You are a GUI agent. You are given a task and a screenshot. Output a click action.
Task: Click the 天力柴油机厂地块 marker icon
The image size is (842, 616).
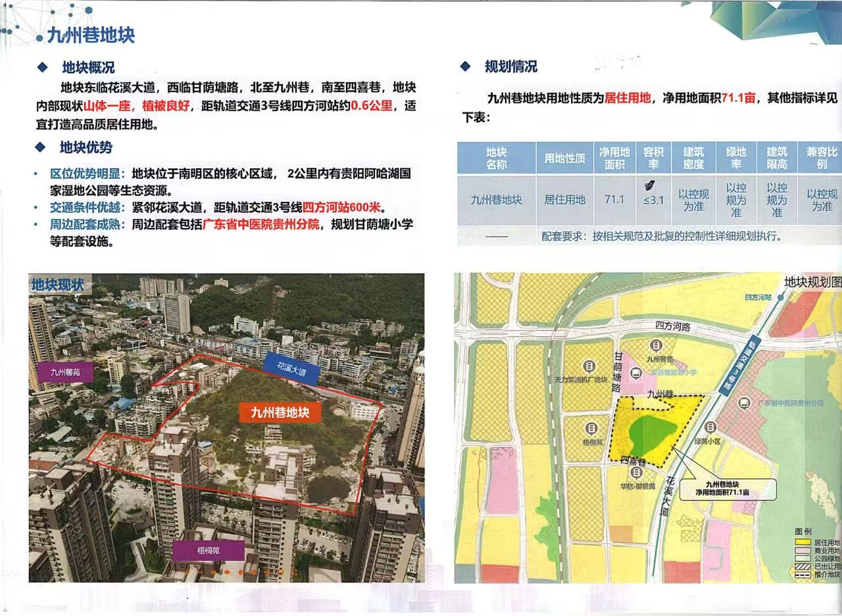point(590,366)
